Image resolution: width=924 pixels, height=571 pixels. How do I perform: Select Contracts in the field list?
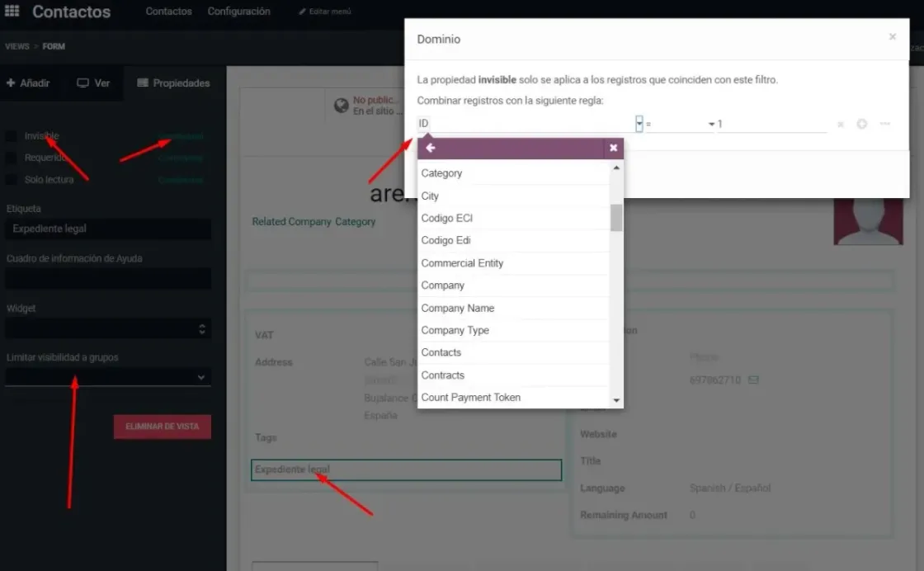(513, 375)
